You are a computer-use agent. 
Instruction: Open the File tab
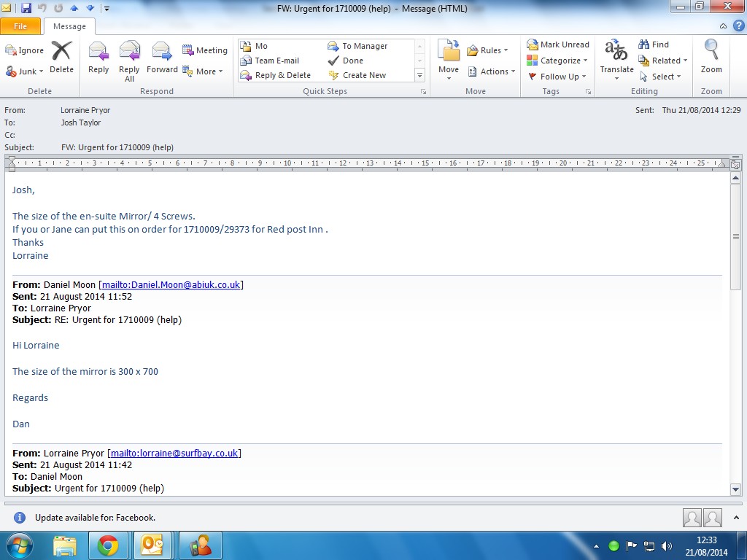click(20, 26)
